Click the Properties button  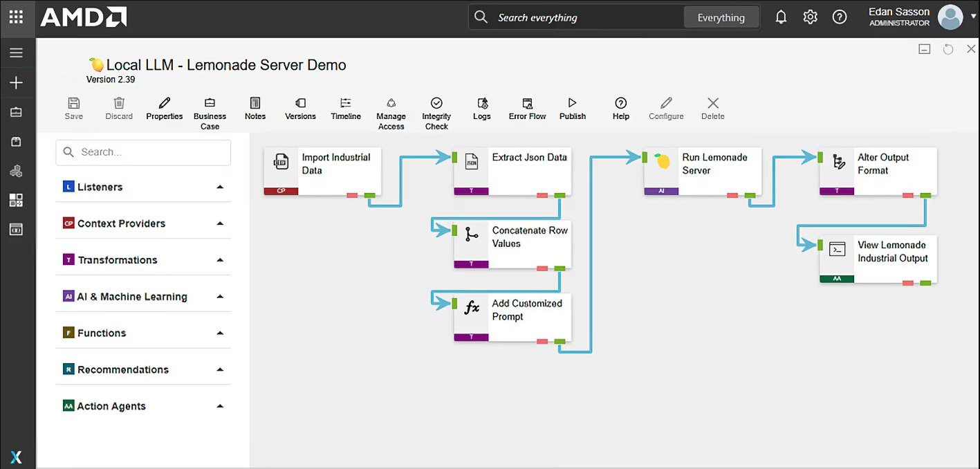click(165, 108)
